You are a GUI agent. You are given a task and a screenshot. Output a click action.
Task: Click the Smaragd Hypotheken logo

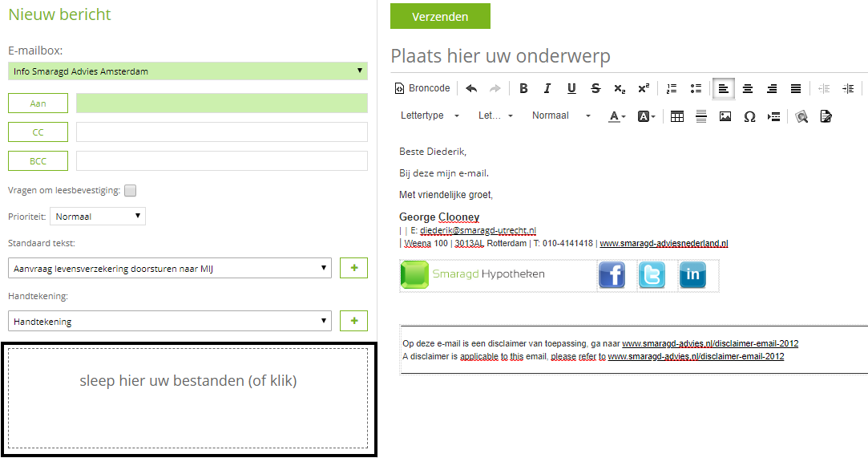pyautogui.click(x=474, y=274)
